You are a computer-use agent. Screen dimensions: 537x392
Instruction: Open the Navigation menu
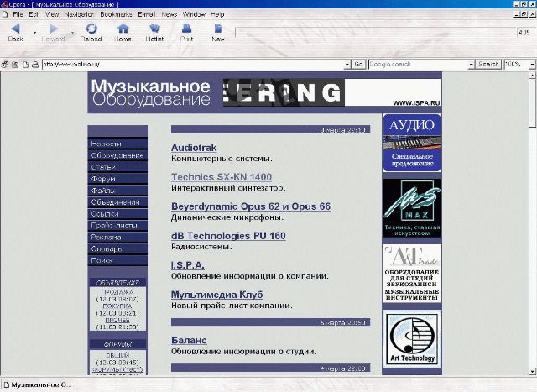[x=79, y=14]
